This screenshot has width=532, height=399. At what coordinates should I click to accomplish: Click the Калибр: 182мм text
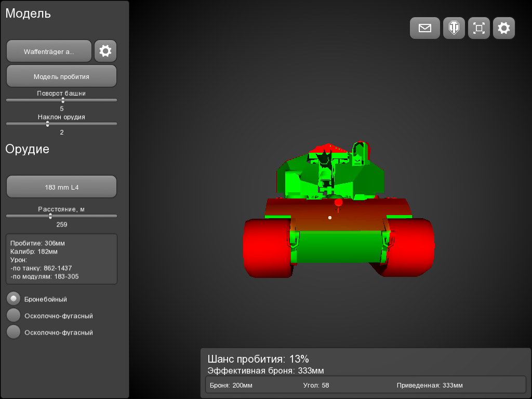point(34,251)
